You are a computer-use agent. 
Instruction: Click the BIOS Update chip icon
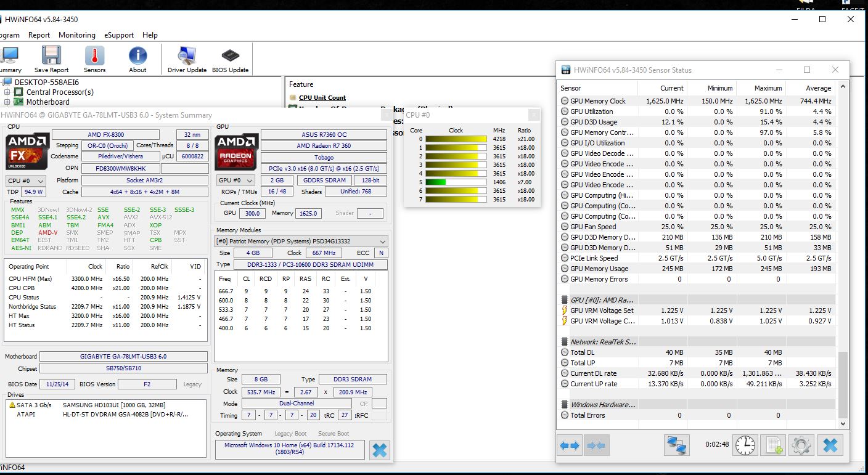230,59
